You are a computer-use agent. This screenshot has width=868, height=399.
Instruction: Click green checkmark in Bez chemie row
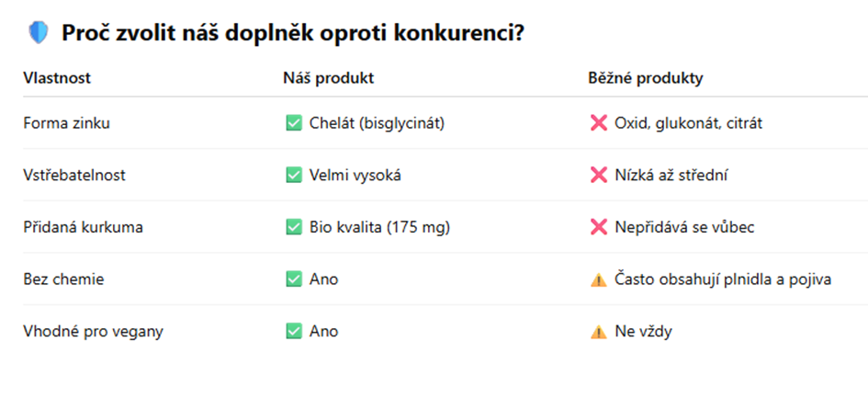pos(293,279)
